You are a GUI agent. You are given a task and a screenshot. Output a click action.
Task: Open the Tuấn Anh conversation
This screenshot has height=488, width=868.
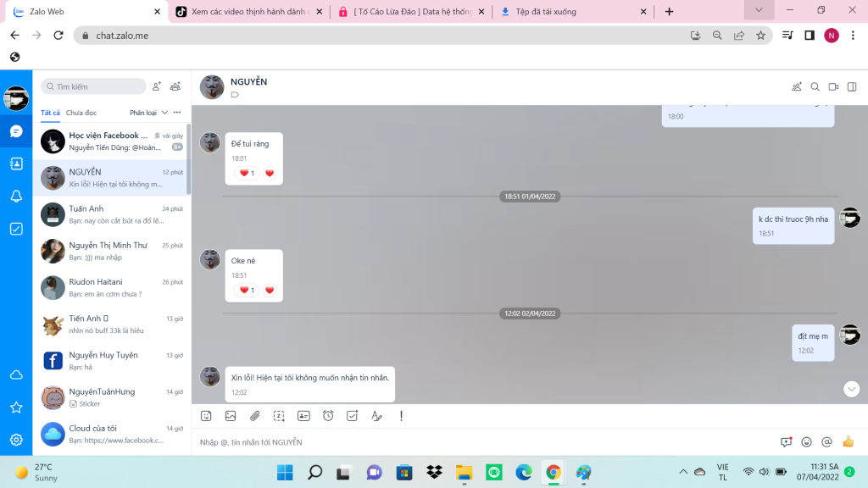tap(112, 214)
